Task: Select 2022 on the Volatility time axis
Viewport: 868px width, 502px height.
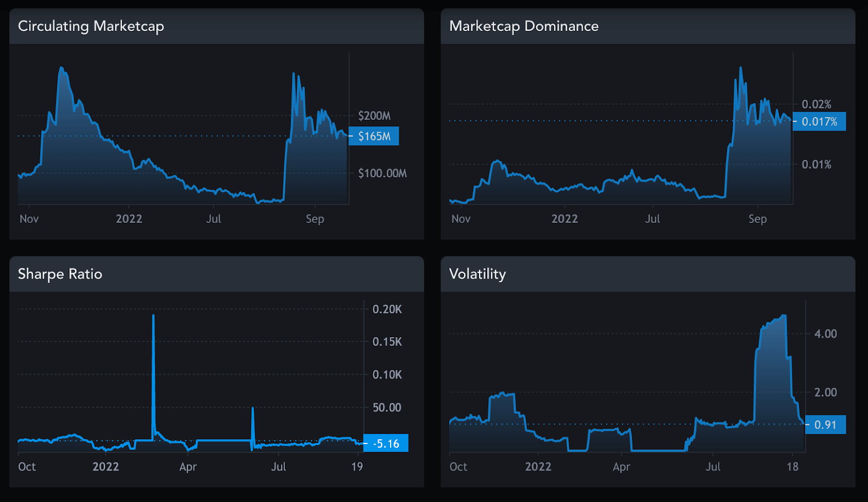Action: tap(538, 467)
